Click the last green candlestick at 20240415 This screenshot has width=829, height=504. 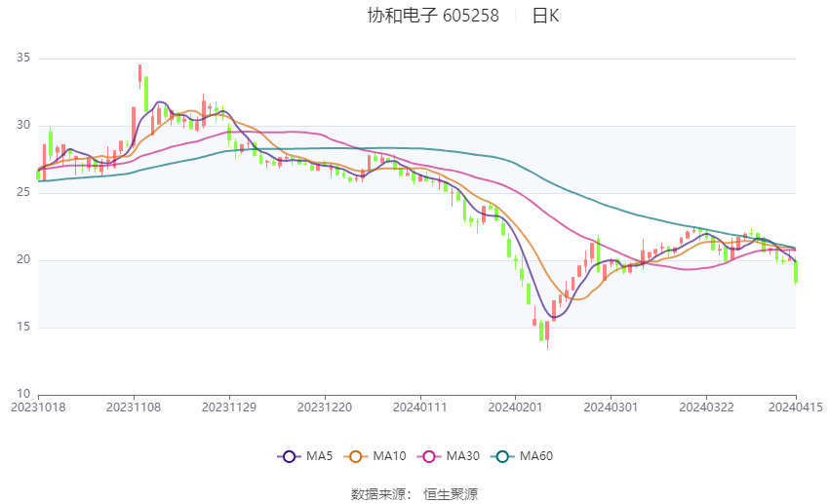pos(796,271)
